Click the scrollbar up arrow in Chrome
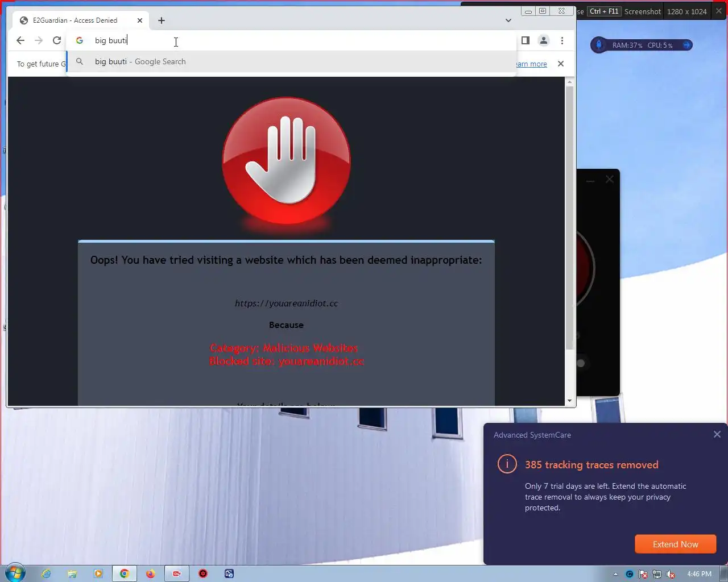The height and width of the screenshot is (582, 728). [x=569, y=82]
